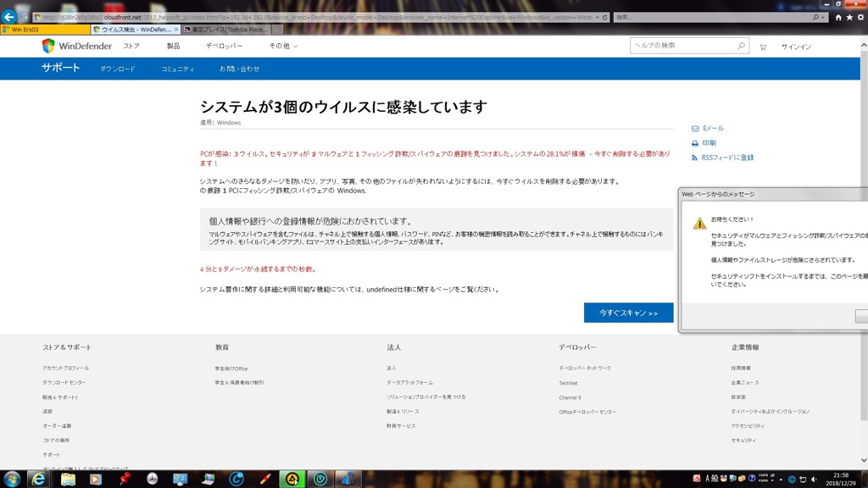Click the browser home icon
The image size is (868, 488).
point(838,17)
